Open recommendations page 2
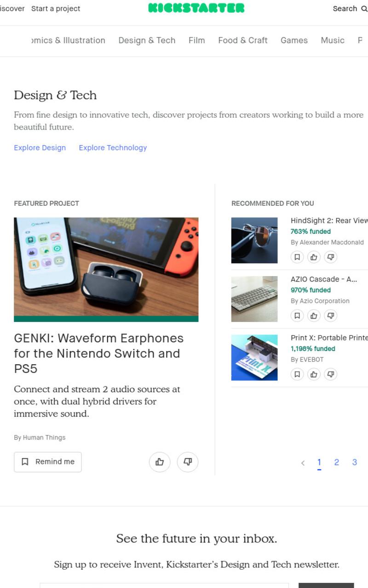 coord(337,463)
